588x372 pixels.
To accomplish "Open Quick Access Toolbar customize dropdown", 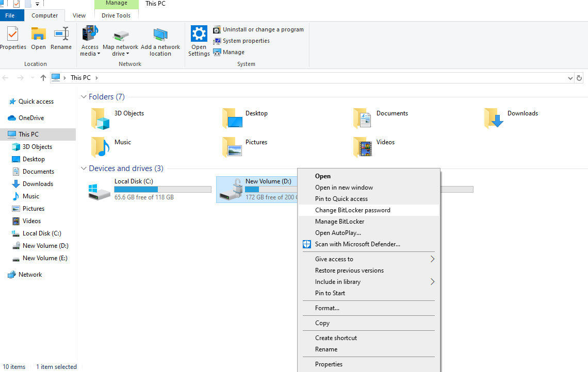I will [x=37, y=4].
